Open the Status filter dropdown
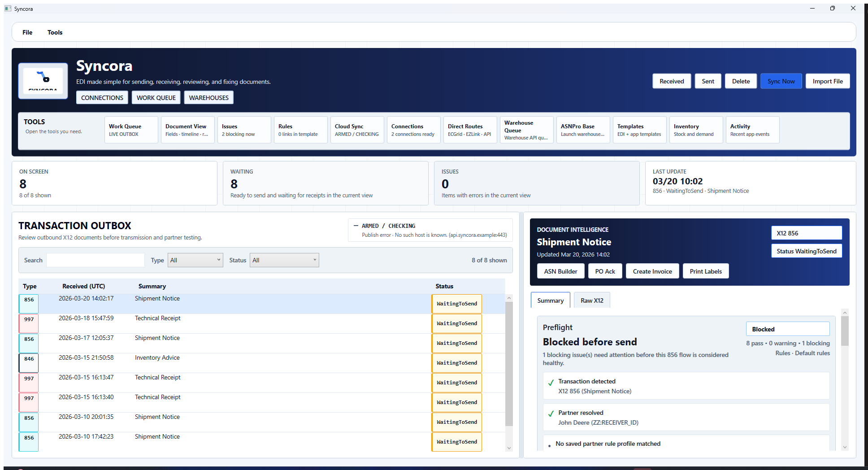Viewport: 868px width, 470px height. [284, 260]
